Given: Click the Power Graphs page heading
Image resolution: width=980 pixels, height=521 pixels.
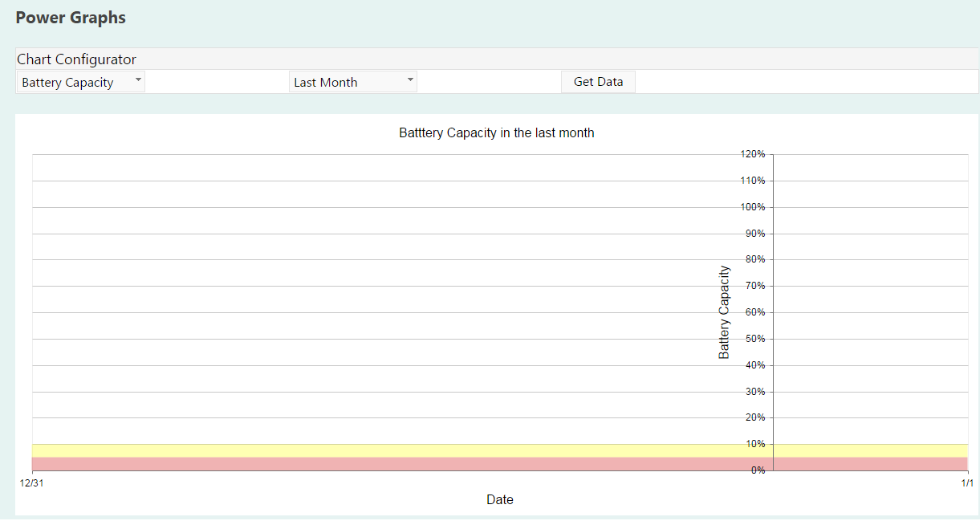Looking at the screenshot, I should [x=71, y=18].
